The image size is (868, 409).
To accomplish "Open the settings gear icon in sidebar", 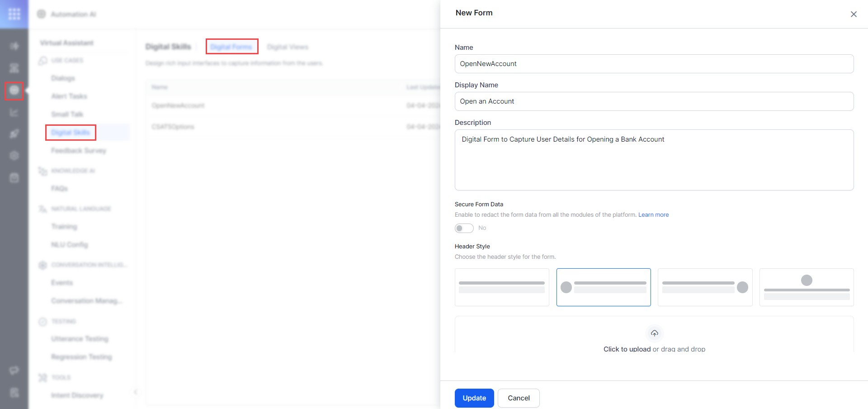I will (14, 156).
